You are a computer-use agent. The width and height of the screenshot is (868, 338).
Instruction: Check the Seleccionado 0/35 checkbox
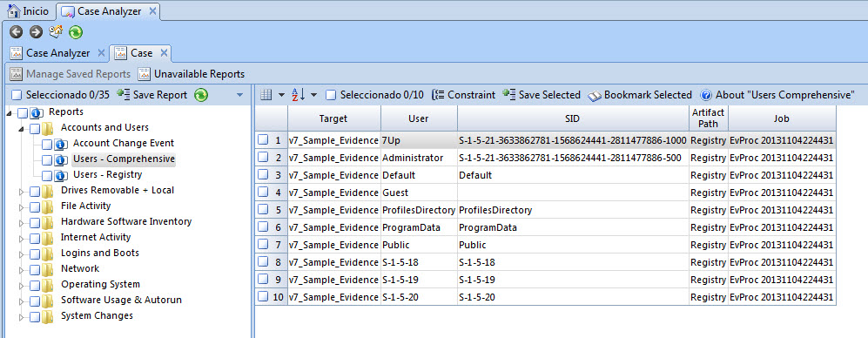coord(17,95)
